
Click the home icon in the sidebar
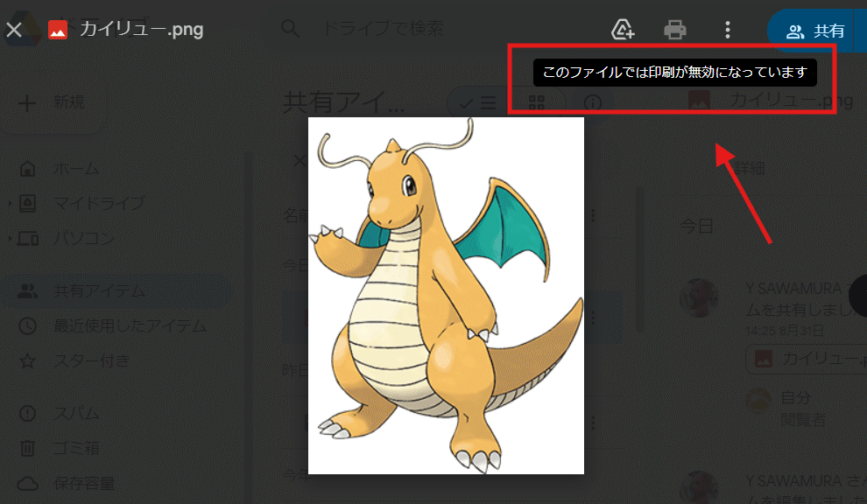click(x=28, y=169)
